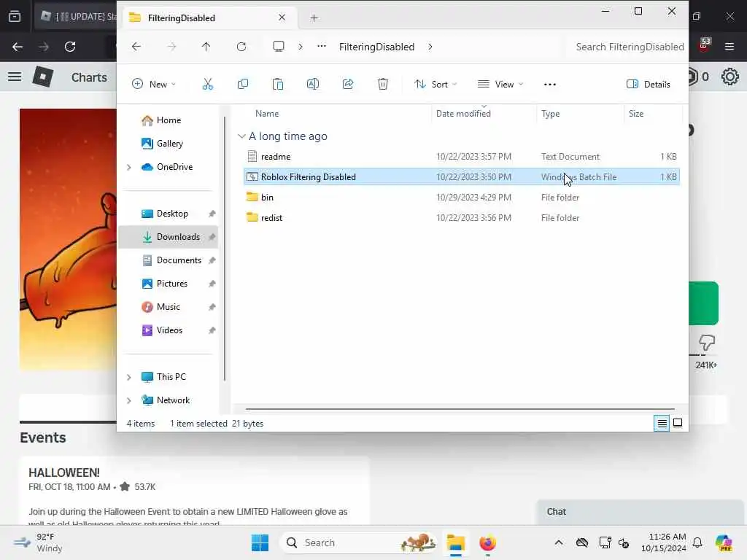The image size is (747, 560).
Task: Open Roblox settings gear icon
Action: (x=729, y=77)
